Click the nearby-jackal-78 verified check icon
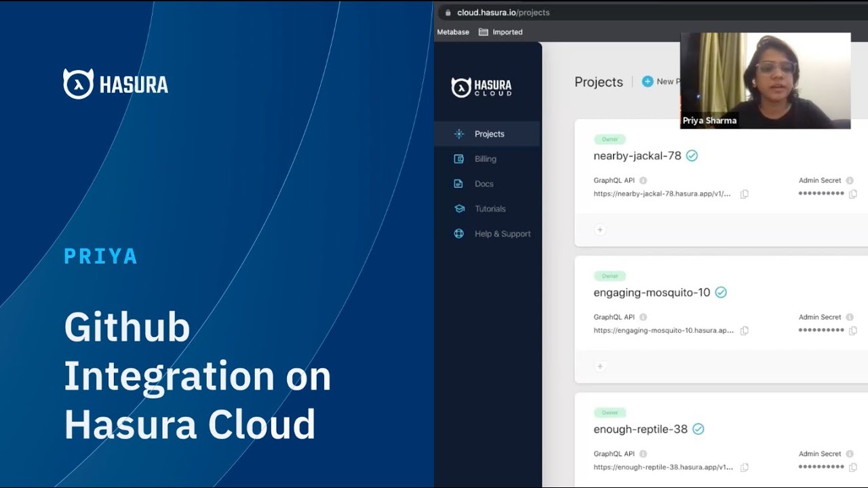868x488 pixels. [692, 156]
